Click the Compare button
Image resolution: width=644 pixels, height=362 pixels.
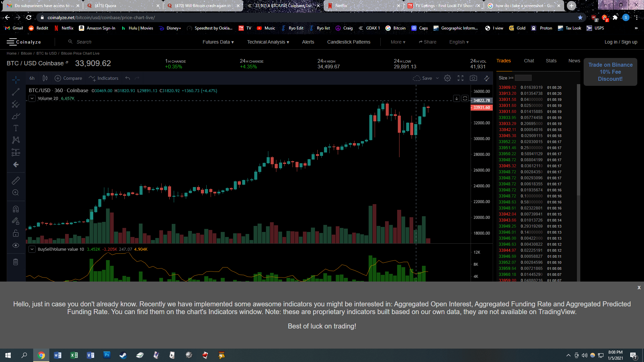68,78
